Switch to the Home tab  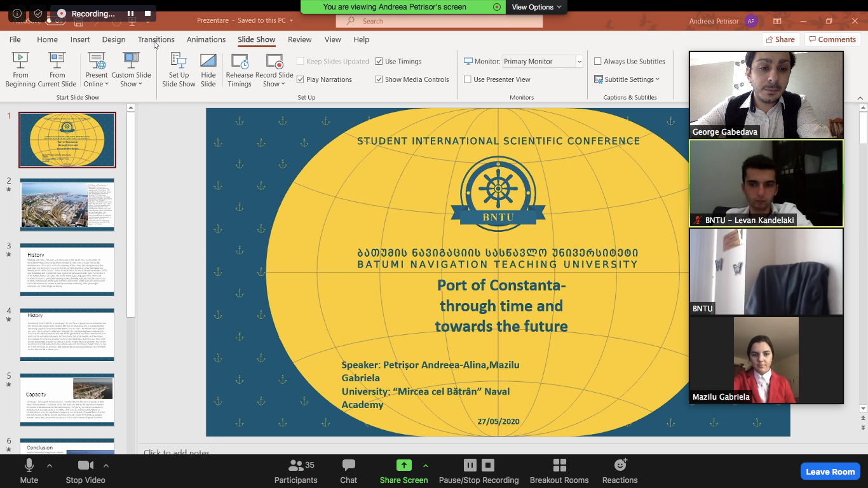point(48,39)
